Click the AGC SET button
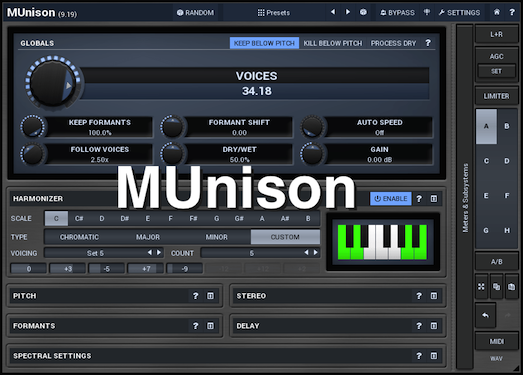Screen dimensions: 523x375 click(496, 71)
